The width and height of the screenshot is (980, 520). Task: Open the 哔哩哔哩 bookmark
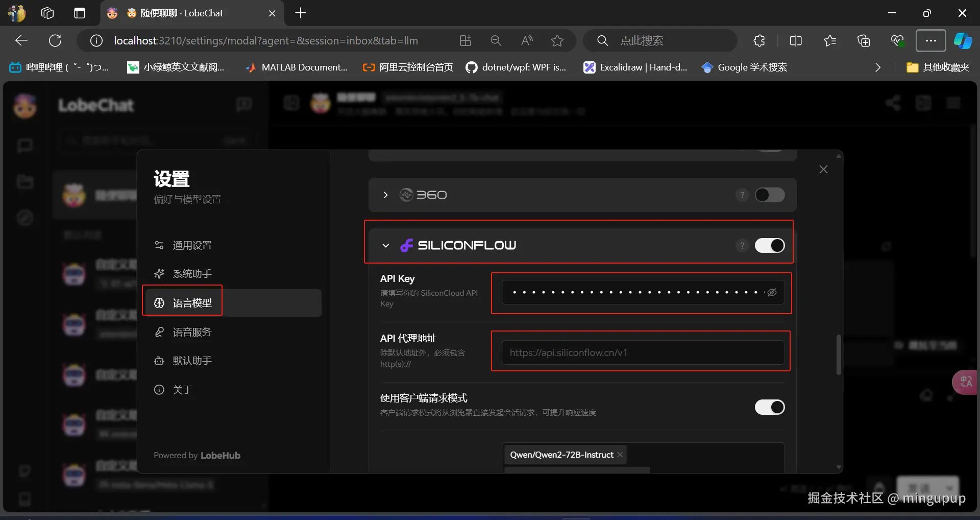pos(59,67)
